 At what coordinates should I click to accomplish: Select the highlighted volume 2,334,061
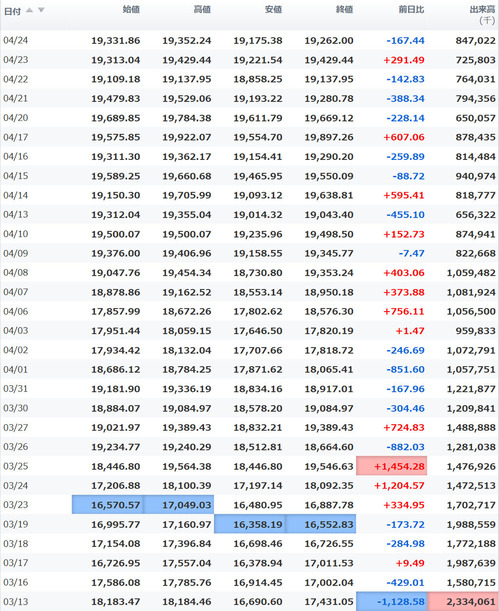click(463, 601)
